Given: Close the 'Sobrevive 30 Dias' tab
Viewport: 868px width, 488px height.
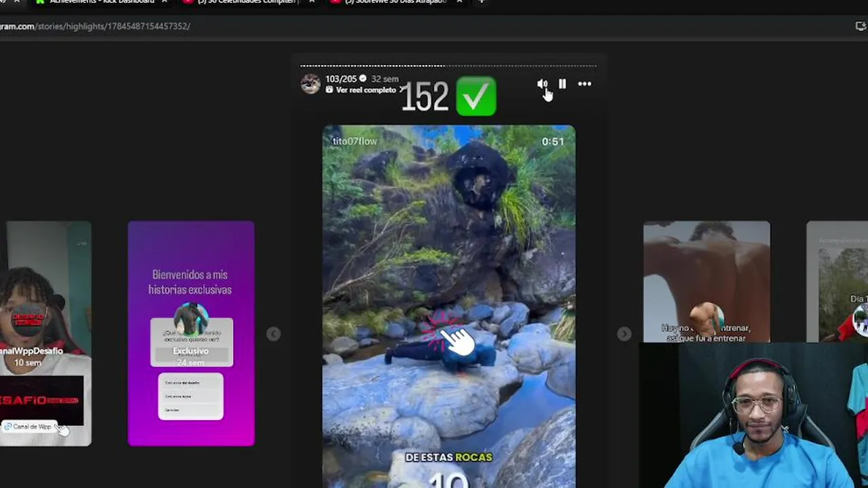Looking at the screenshot, I should click(x=459, y=2).
